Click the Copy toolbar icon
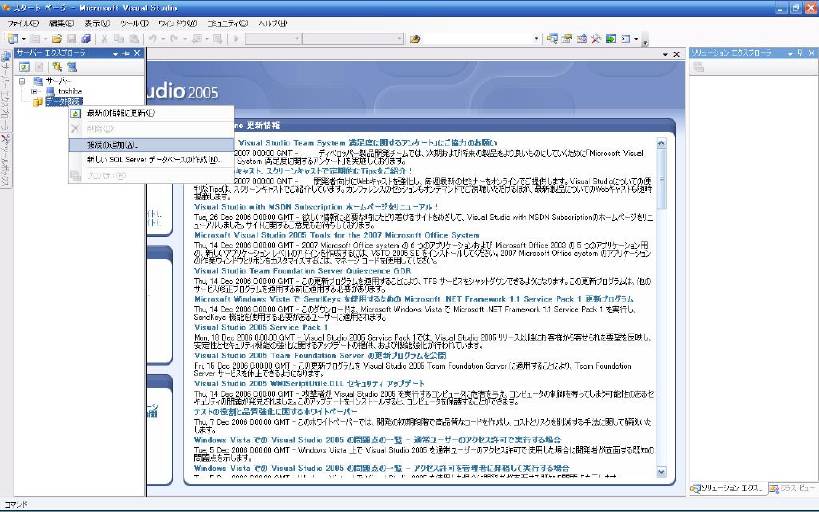819x512 pixels. 119,39
